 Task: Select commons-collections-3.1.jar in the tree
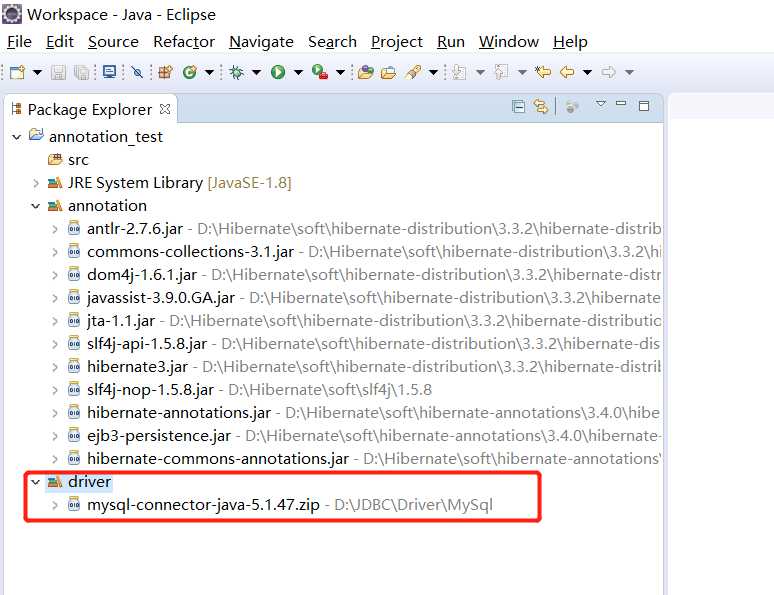click(x=191, y=252)
